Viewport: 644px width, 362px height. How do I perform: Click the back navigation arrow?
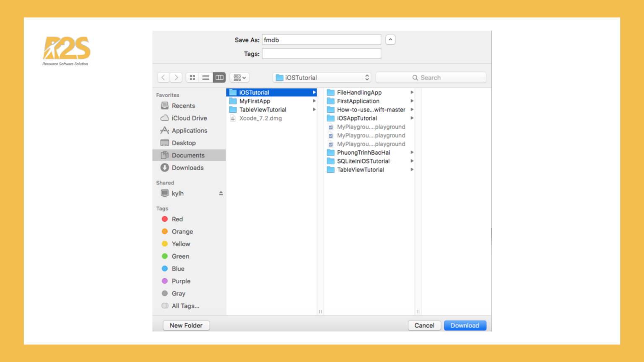[x=163, y=77]
